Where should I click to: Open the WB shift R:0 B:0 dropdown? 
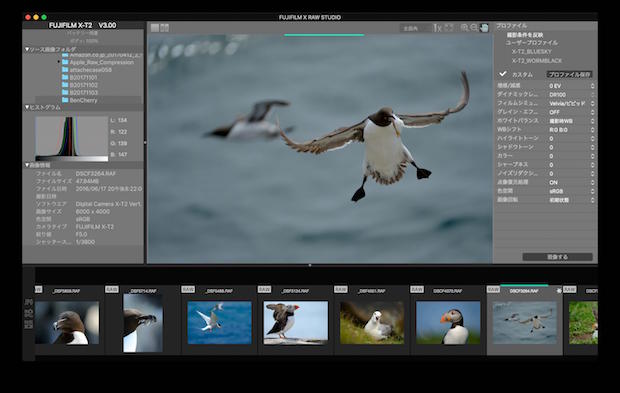(571, 130)
